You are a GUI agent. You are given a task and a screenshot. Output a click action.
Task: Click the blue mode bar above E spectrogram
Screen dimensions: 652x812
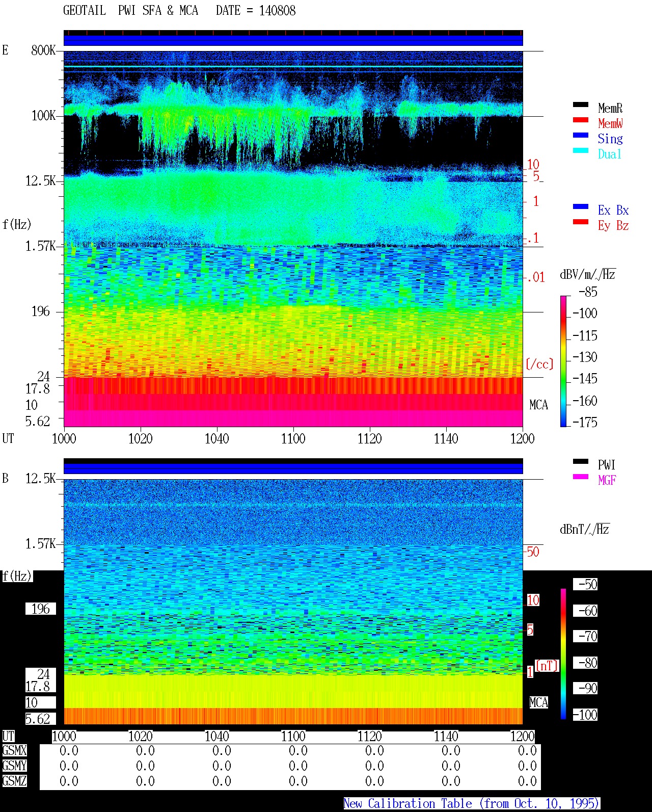[x=293, y=40]
